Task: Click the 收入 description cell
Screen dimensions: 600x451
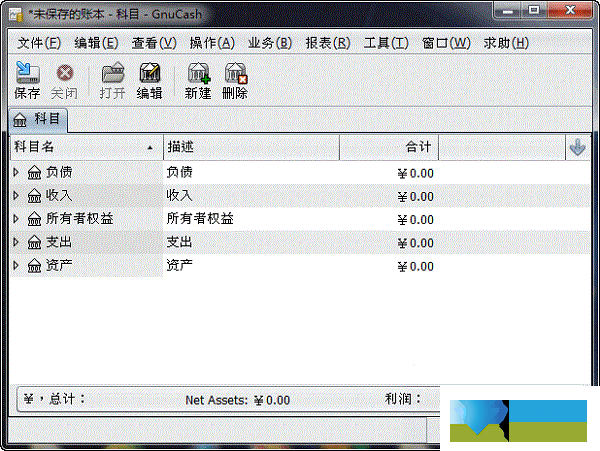Action: click(x=179, y=195)
